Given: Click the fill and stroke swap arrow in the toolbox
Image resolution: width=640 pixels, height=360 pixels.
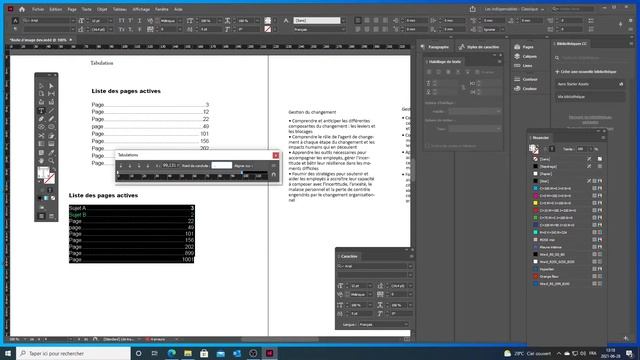Looking at the screenshot, I should pos(53,169).
